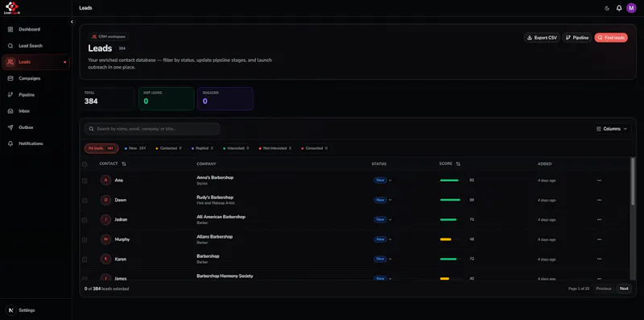Collapse the sidebar with the arrow button
The width and height of the screenshot is (644, 320).
point(72,22)
